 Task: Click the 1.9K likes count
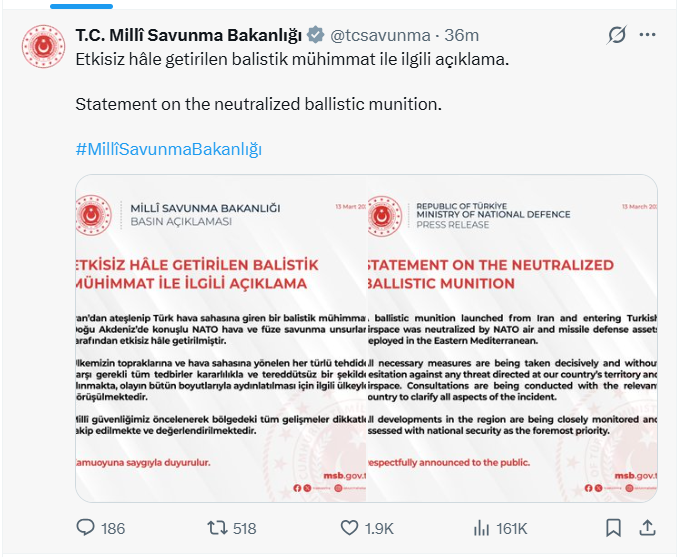[380, 528]
